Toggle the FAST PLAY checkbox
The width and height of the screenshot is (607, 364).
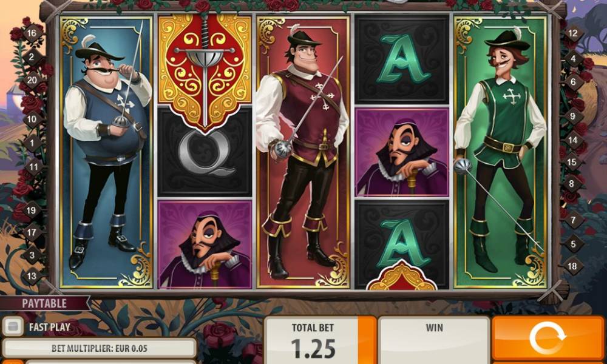point(13,327)
